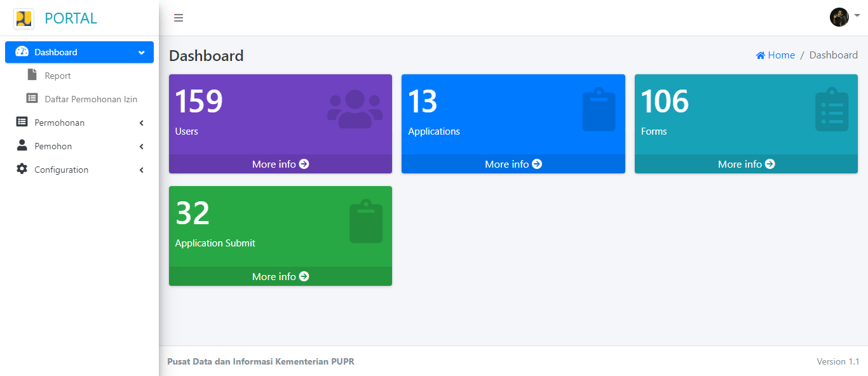
Task: Click the Pemohon person icon
Action: tap(22, 145)
